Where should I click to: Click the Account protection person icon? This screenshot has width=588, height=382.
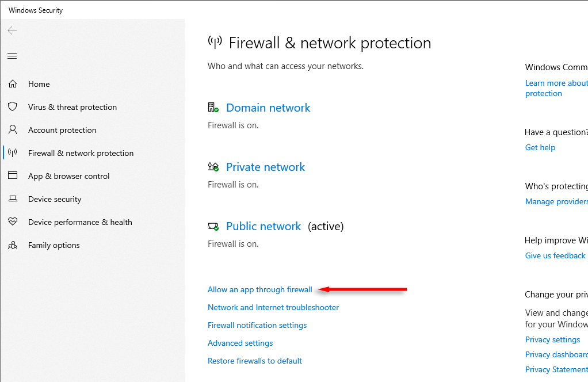point(13,130)
